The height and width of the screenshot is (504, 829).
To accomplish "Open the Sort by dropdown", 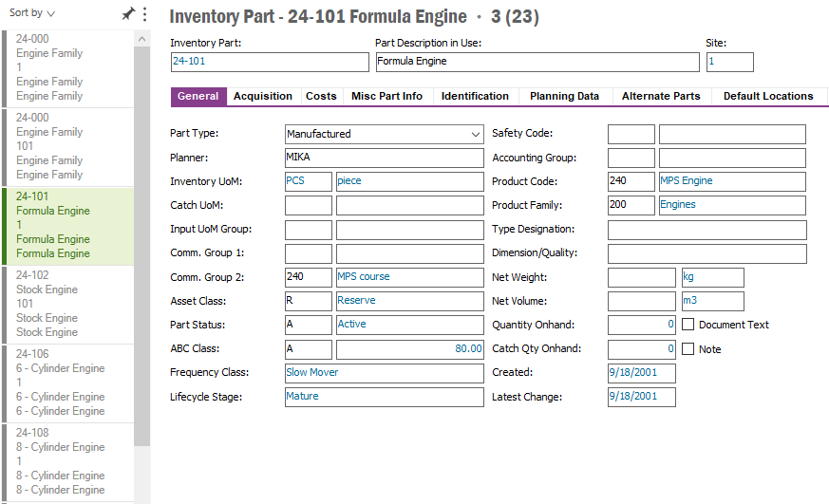I will pos(32,13).
